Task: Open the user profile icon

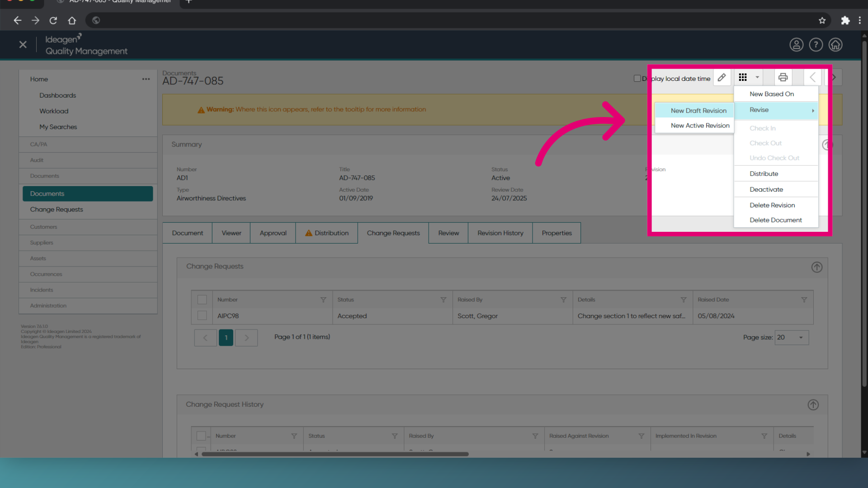Action: point(796,45)
